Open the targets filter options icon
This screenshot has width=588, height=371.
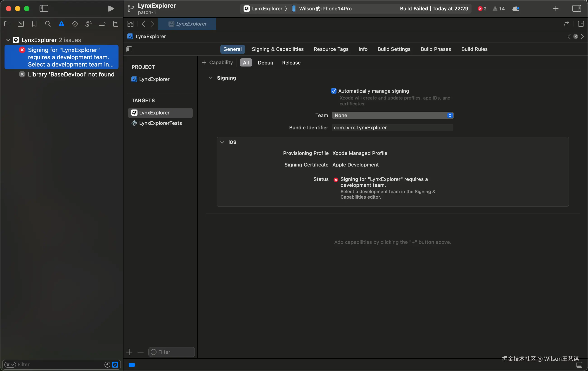(154, 352)
